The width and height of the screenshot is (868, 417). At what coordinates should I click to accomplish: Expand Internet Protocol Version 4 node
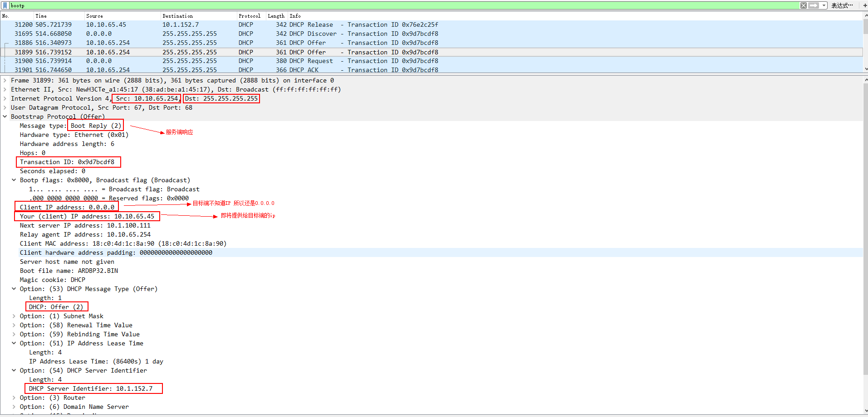click(x=5, y=99)
